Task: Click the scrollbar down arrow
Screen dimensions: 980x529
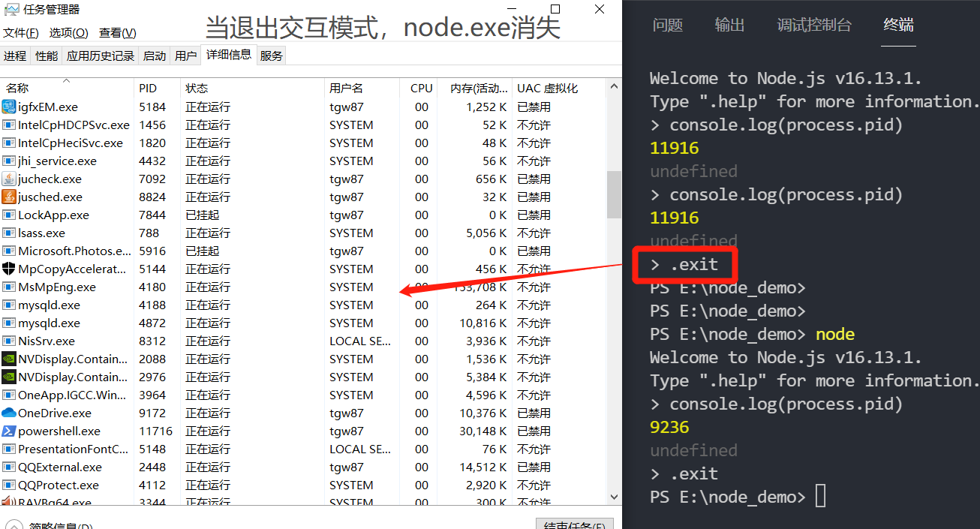Action: [x=614, y=496]
